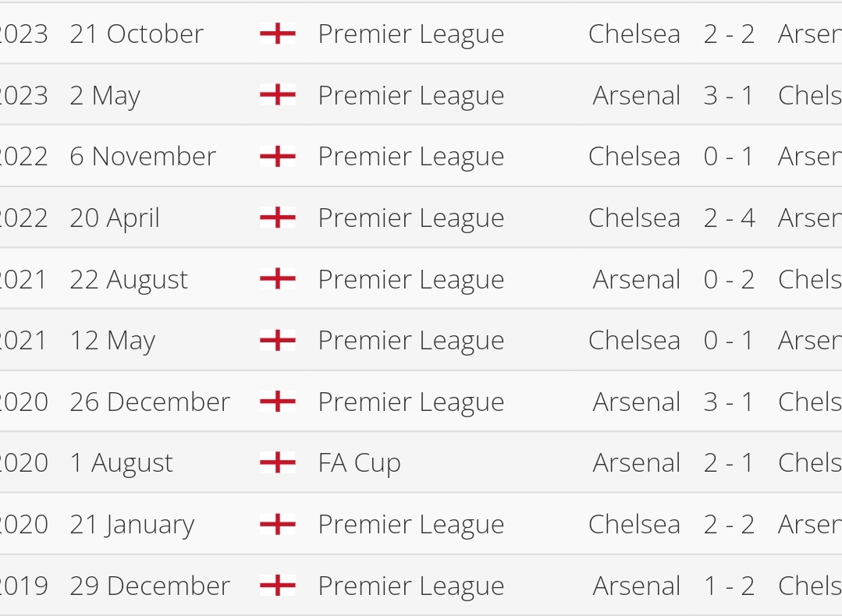This screenshot has height=616, width=842.
Task: Open the 2 - 1 FA Cup final score
Action: tap(728, 462)
